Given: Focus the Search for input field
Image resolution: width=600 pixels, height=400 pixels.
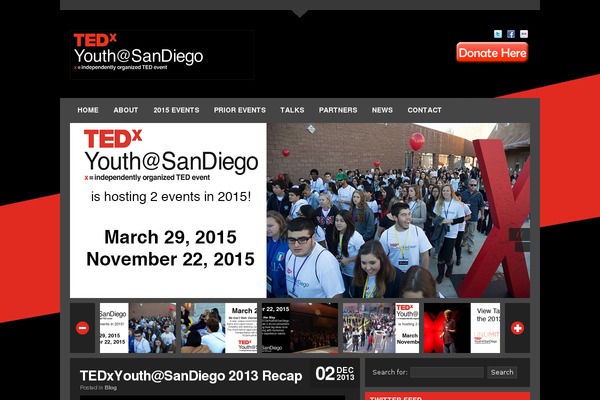Looking at the screenshot, I should (x=447, y=372).
